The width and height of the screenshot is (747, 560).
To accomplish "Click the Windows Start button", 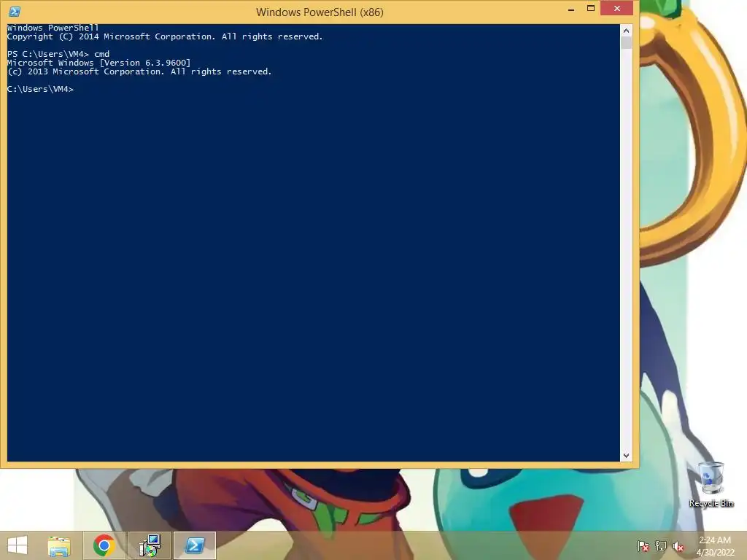I will click(x=18, y=545).
